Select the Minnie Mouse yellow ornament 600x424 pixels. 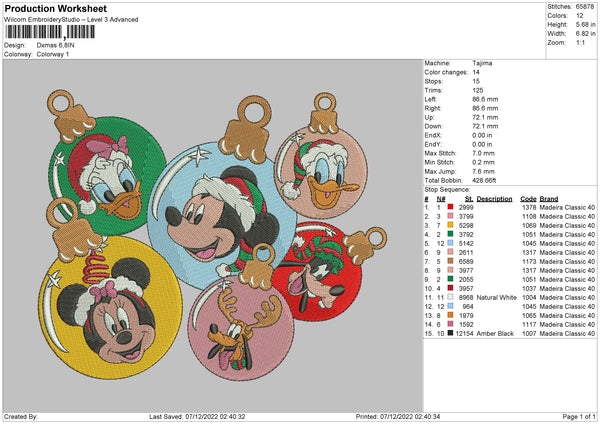pos(111,307)
